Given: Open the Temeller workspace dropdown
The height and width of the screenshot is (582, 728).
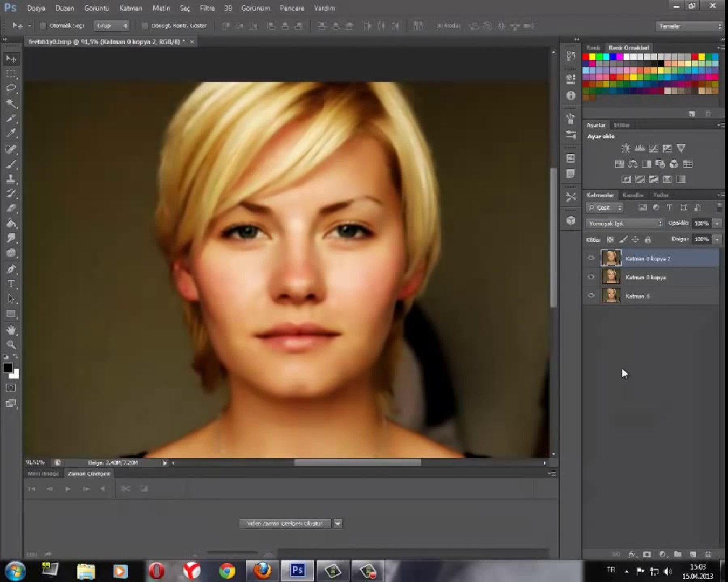Looking at the screenshot, I should [689, 26].
